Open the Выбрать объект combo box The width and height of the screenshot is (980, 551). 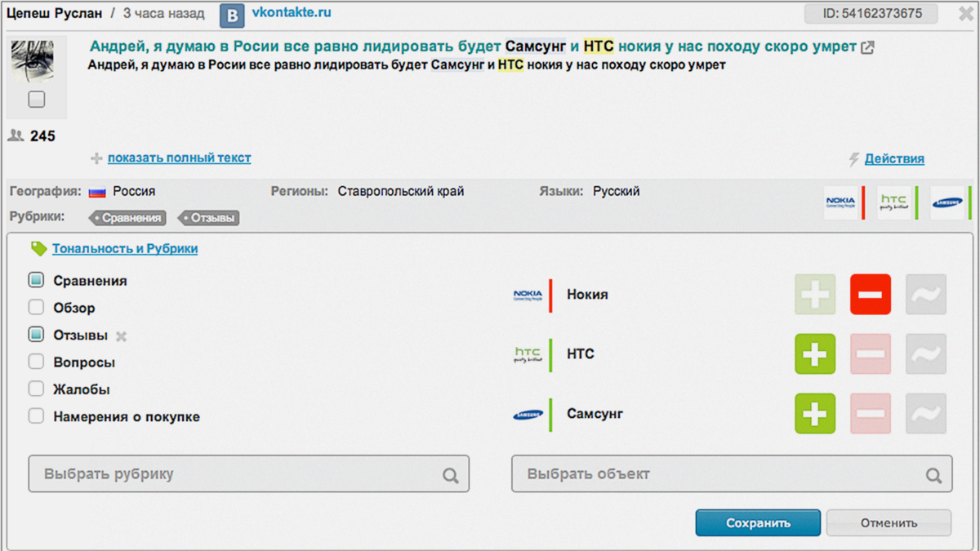(x=732, y=473)
